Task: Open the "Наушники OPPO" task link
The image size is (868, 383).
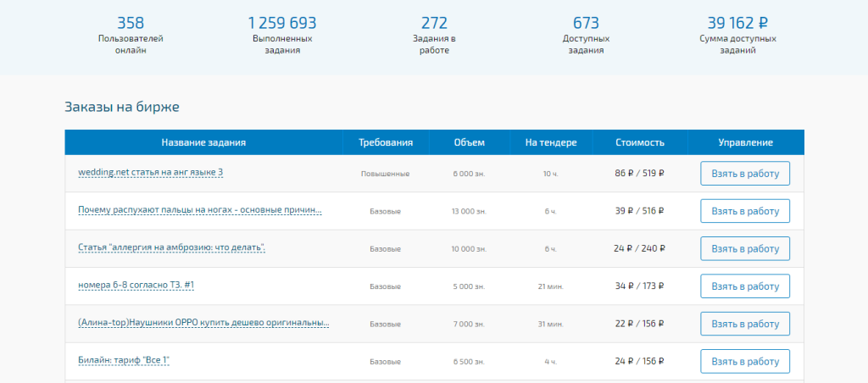Action: [x=203, y=324]
